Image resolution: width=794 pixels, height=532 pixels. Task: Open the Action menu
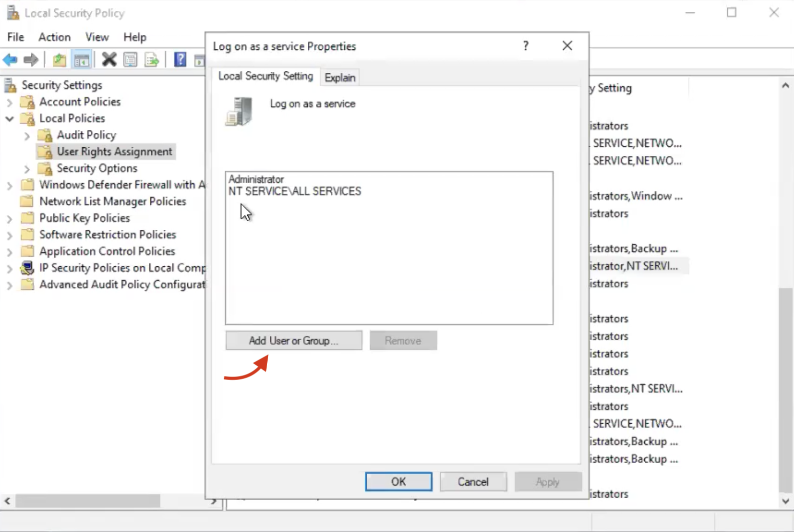point(54,37)
